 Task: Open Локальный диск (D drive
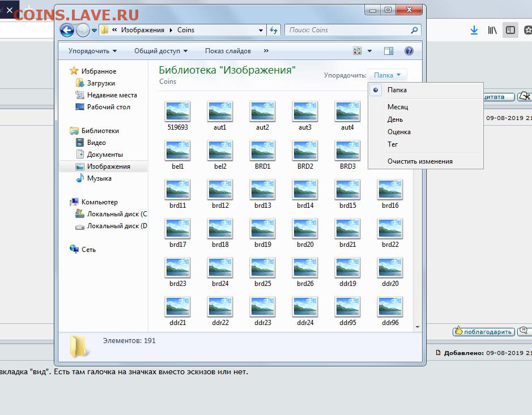click(111, 226)
